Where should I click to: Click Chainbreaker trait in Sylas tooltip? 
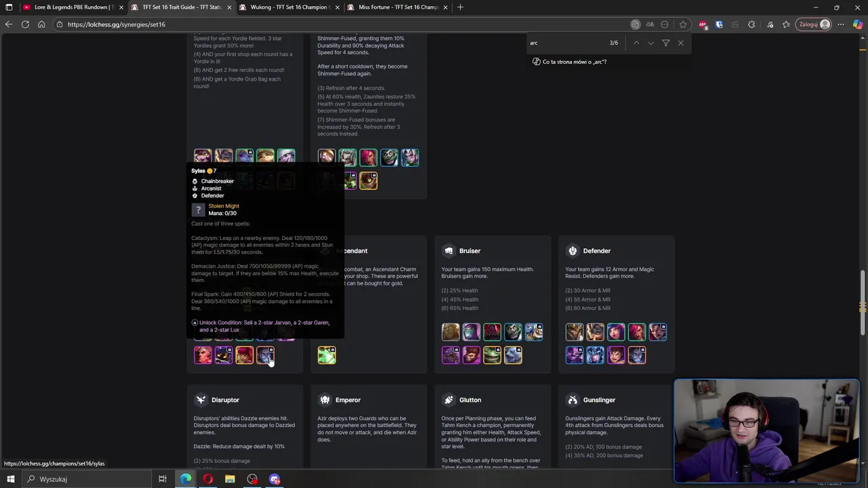(217, 181)
